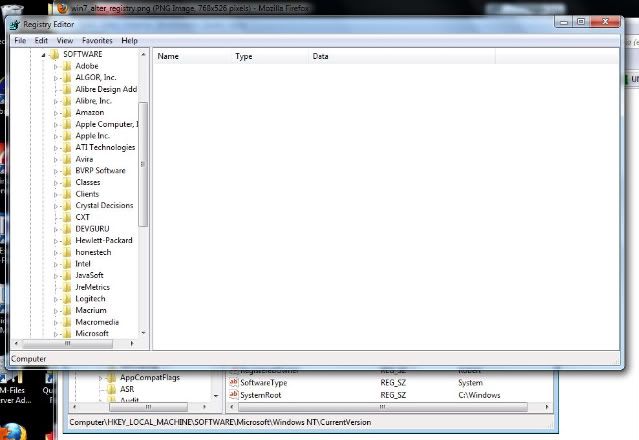This screenshot has width=639, height=440.
Task: Click the Registry Editor title bar icon
Action: coord(15,25)
